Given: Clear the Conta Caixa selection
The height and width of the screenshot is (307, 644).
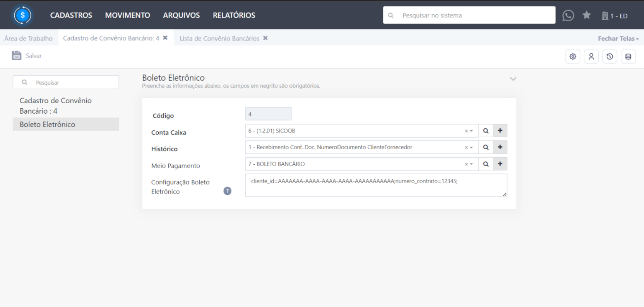Looking at the screenshot, I should (x=466, y=131).
